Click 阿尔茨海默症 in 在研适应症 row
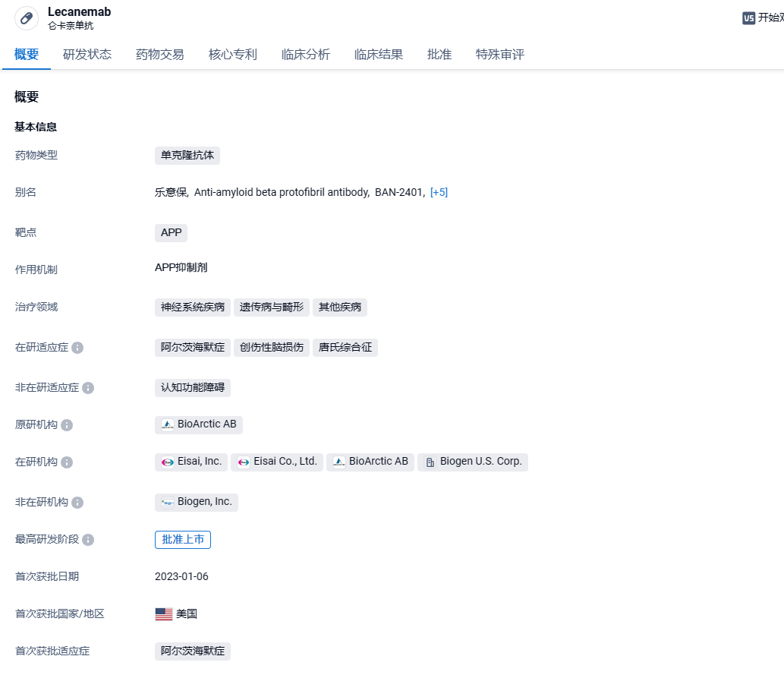784x675 pixels. 193,347
